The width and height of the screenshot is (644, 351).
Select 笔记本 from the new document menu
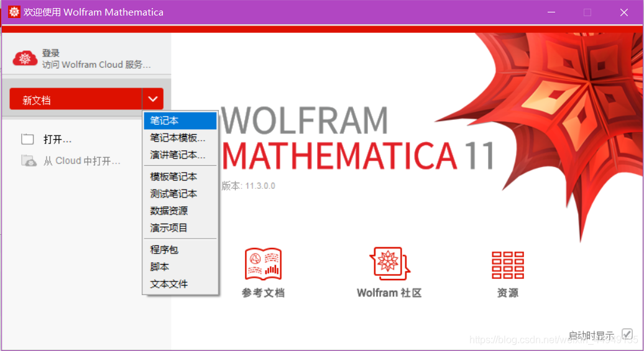tap(180, 121)
